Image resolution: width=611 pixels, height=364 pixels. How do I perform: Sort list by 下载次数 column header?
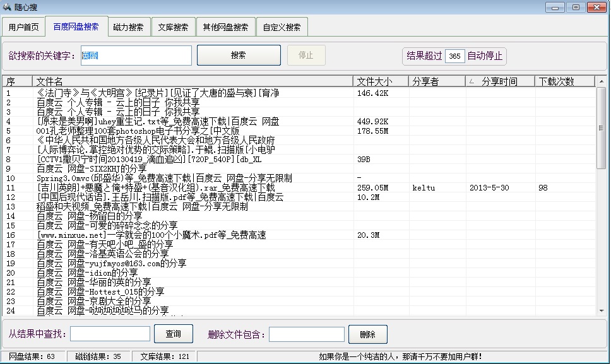(563, 81)
